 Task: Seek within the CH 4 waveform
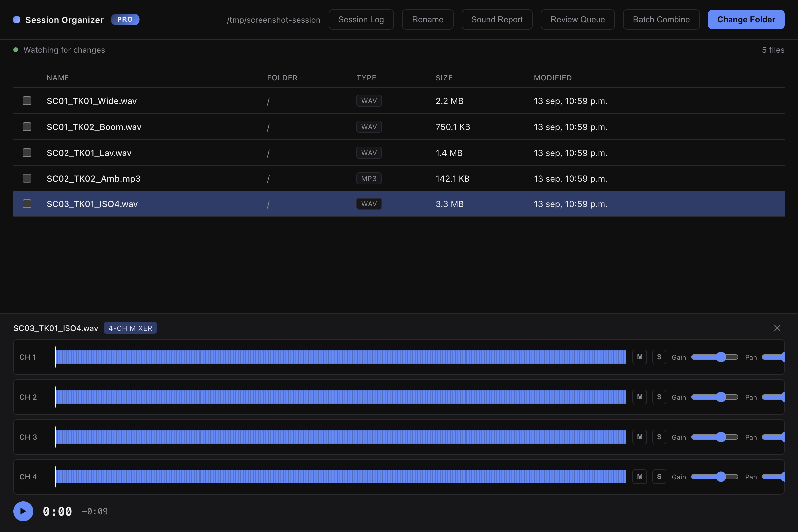pyautogui.click(x=340, y=477)
